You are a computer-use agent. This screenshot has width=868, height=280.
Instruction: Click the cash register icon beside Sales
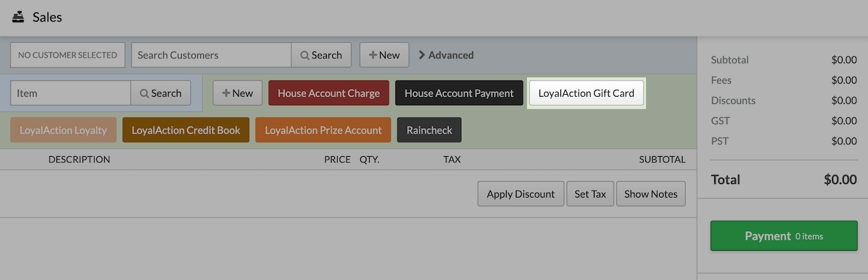[x=18, y=17]
